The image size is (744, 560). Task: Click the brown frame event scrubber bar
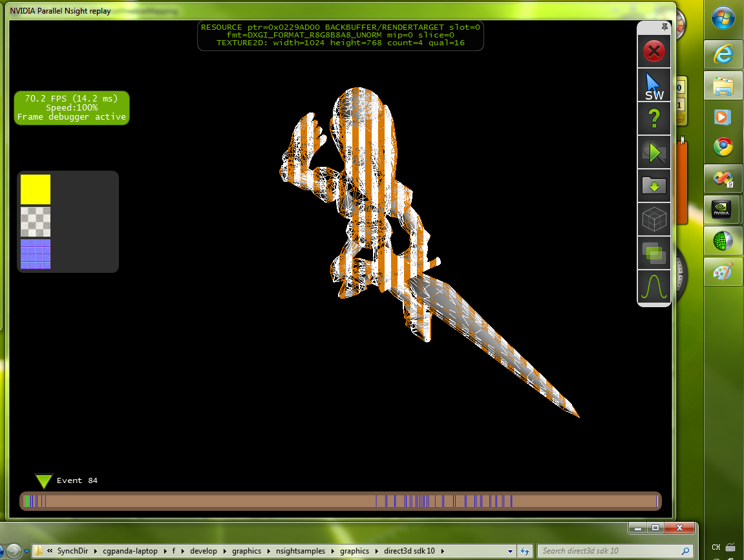tap(340, 501)
